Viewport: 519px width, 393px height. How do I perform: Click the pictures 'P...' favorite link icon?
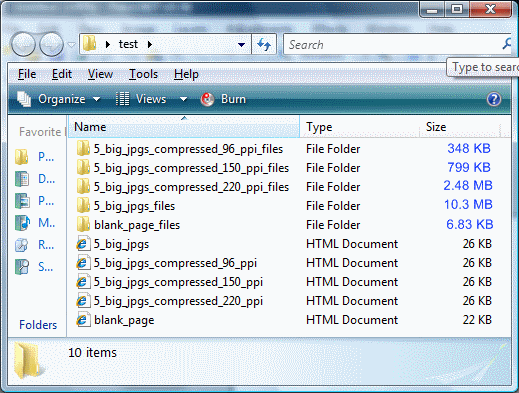(x=22, y=201)
